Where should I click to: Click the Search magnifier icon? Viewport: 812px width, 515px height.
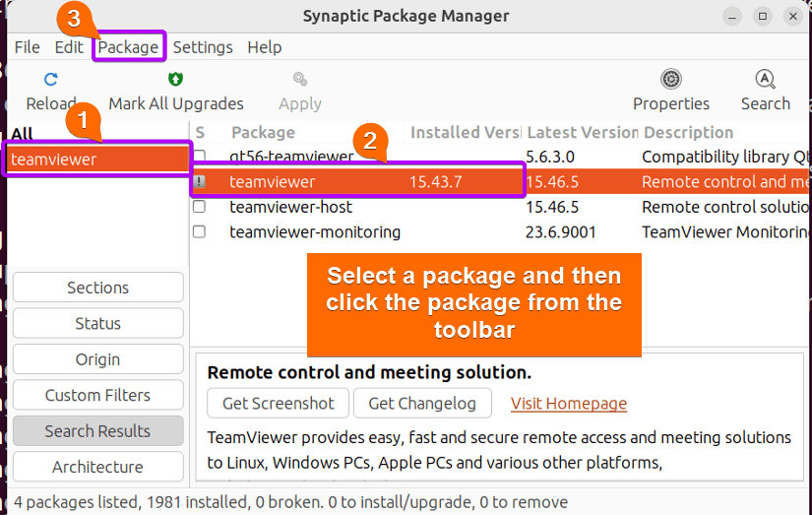[x=765, y=80]
